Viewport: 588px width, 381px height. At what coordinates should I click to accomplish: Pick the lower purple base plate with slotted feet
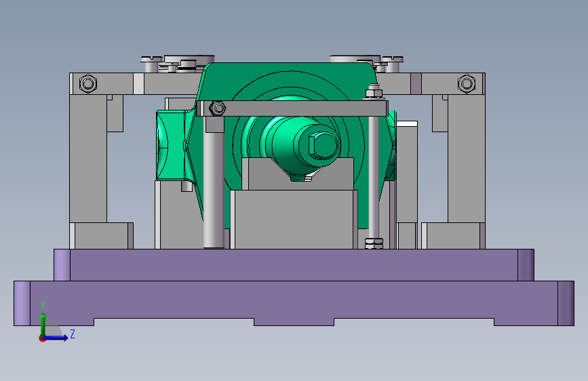[294, 302]
